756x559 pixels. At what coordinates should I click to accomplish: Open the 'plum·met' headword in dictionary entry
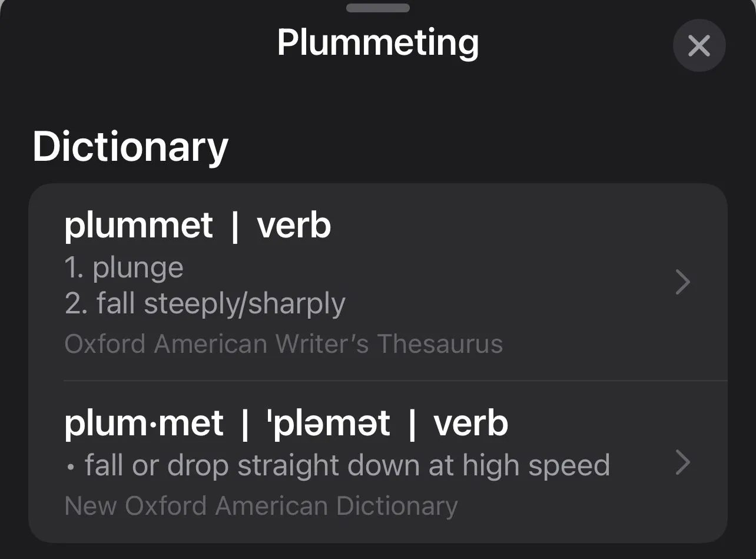pos(144,423)
